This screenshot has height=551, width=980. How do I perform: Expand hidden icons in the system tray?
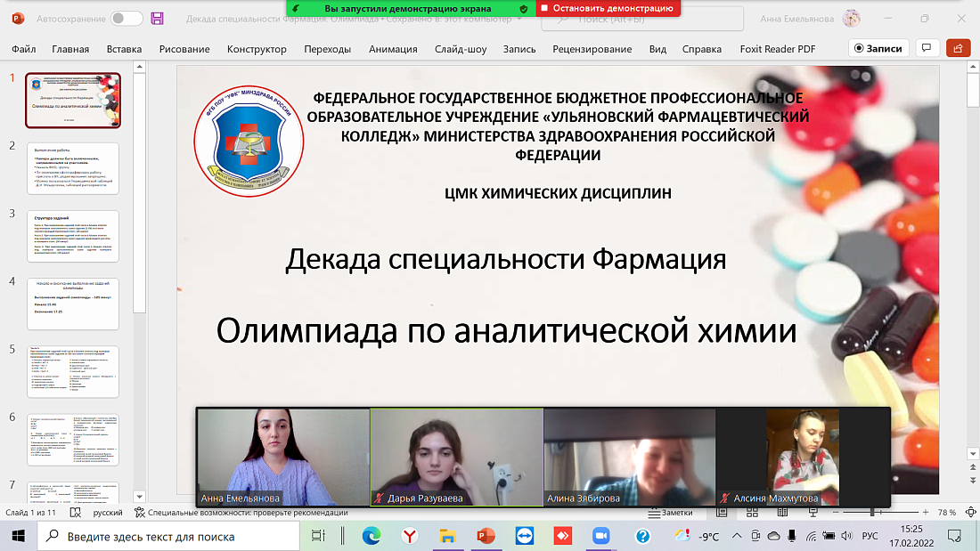tap(737, 538)
